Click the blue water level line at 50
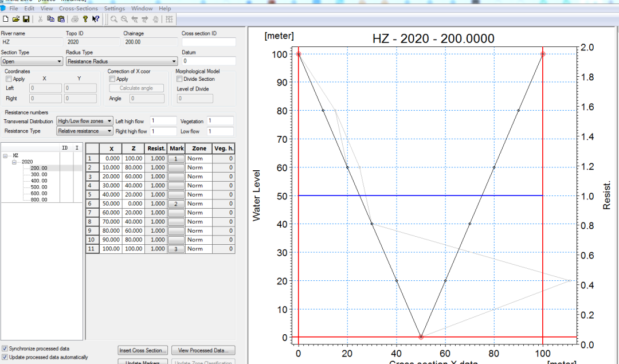 pyautogui.click(x=421, y=195)
